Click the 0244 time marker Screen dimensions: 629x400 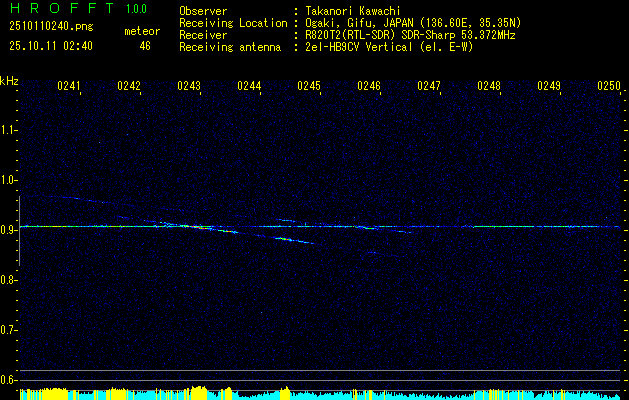click(249, 86)
